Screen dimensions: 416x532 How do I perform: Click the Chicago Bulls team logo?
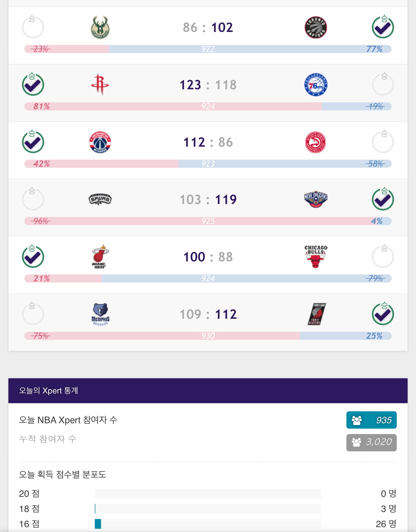coord(316,257)
